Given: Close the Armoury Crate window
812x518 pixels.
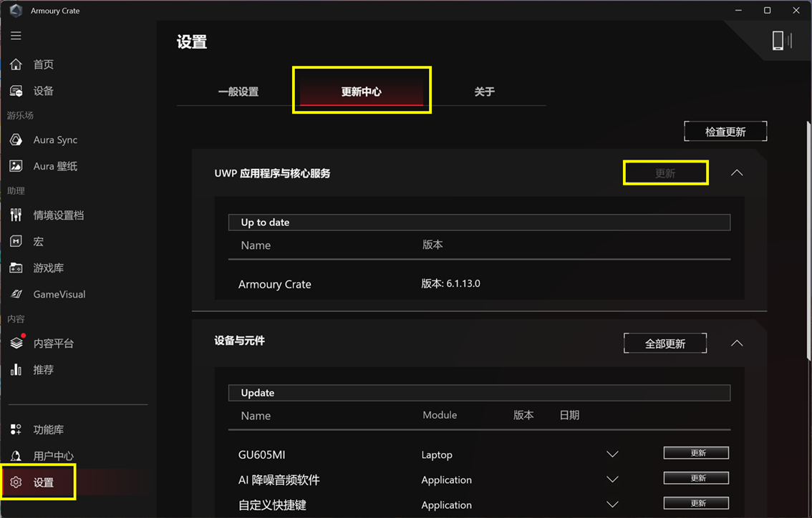Looking at the screenshot, I should point(796,10).
